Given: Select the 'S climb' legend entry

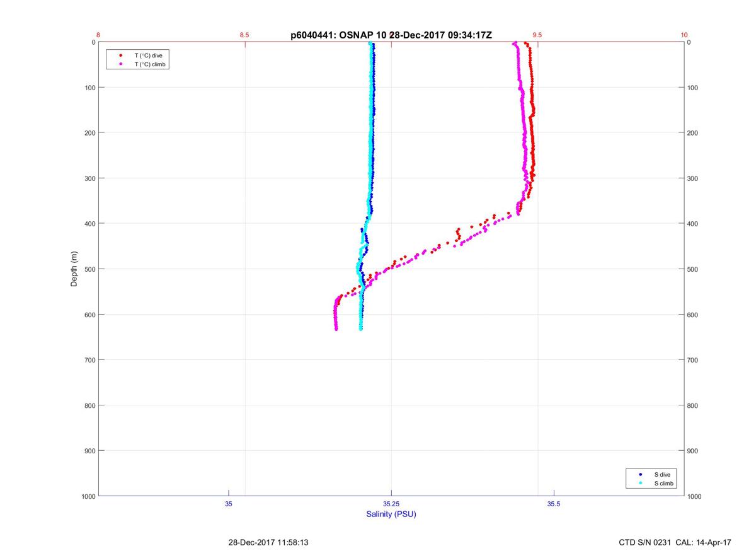Looking at the screenshot, I should tap(663, 484).
